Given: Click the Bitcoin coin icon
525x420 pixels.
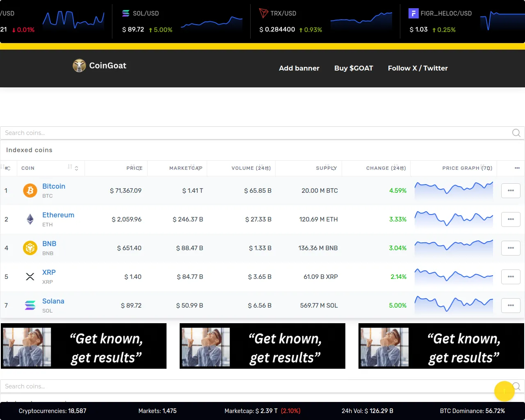Looking at the screenshot, I should 30,191.
